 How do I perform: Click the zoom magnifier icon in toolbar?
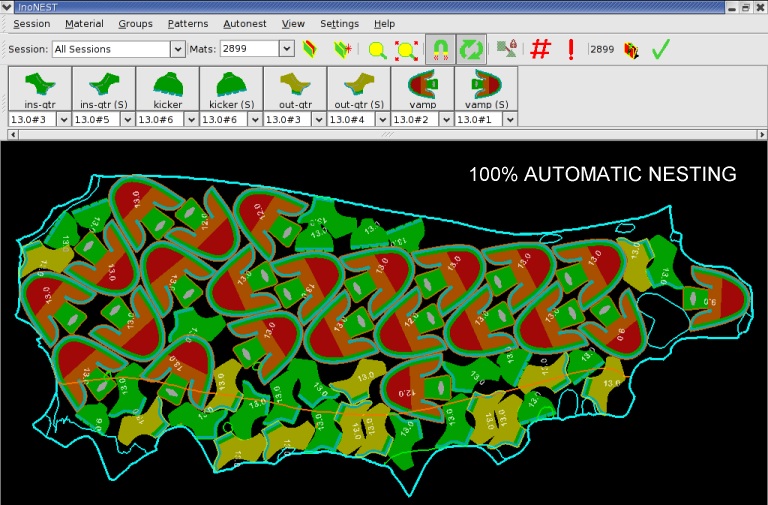377,49
